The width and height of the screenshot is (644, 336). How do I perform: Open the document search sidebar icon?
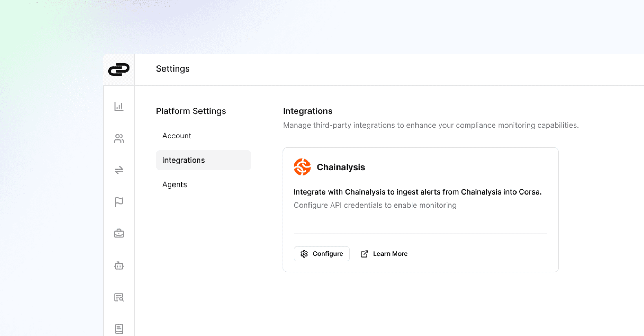[119, 297]
